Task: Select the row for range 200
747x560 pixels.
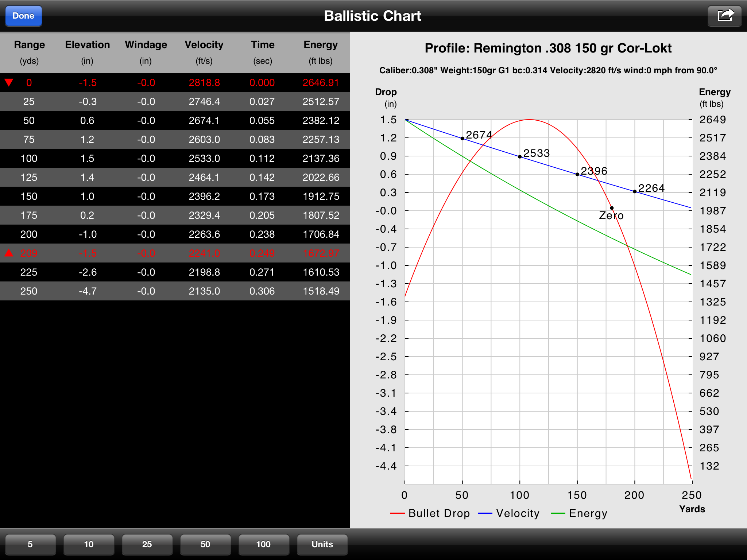Action: coord(175,234)
